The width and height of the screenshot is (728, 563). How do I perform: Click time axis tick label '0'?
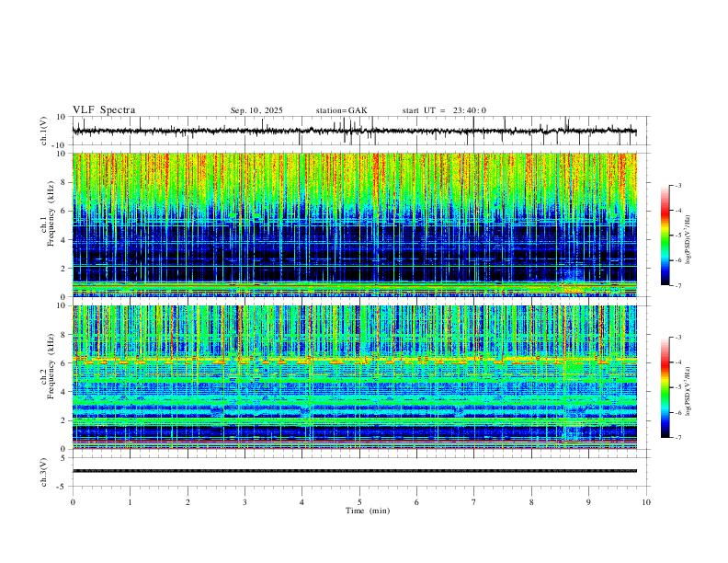73,502
